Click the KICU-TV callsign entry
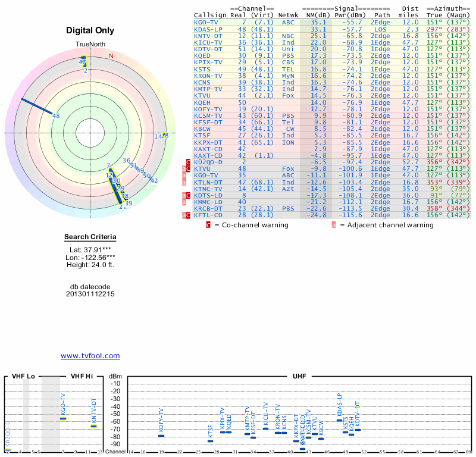Viewport: 476px width, 457px height. (208, 42)
